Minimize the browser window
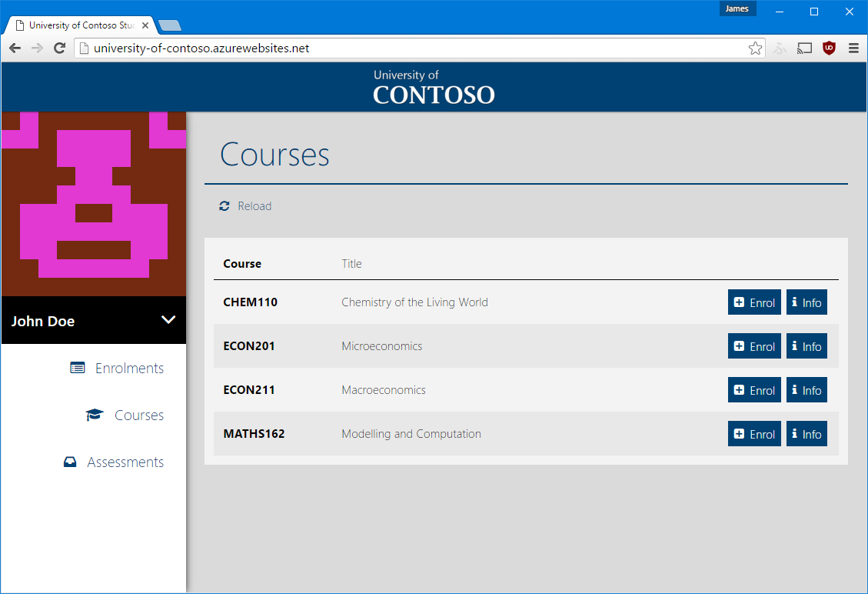The height and width of the screenshot is (594, 868). pos(780,12)
